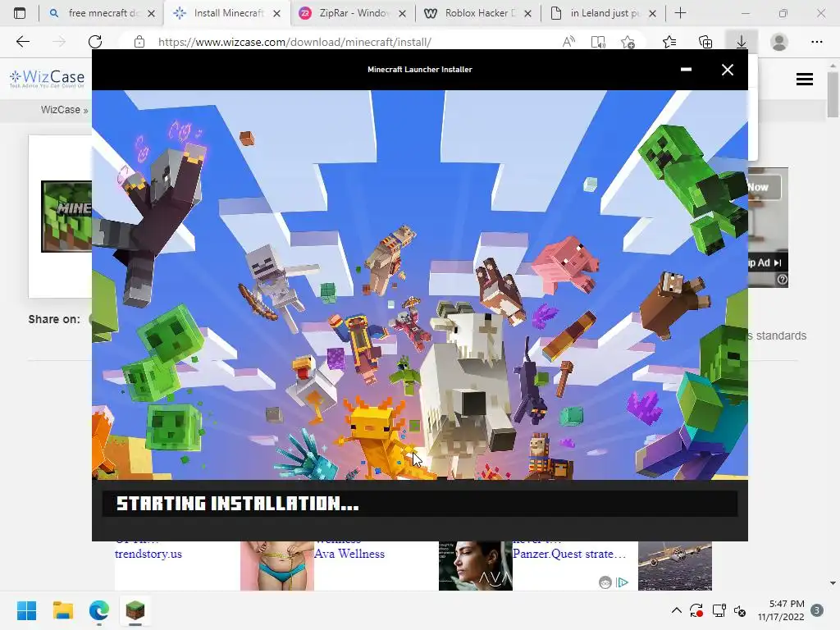Screen dimensions: 840x630
Task: Click the browser back arrow
Action: point(22,42)
